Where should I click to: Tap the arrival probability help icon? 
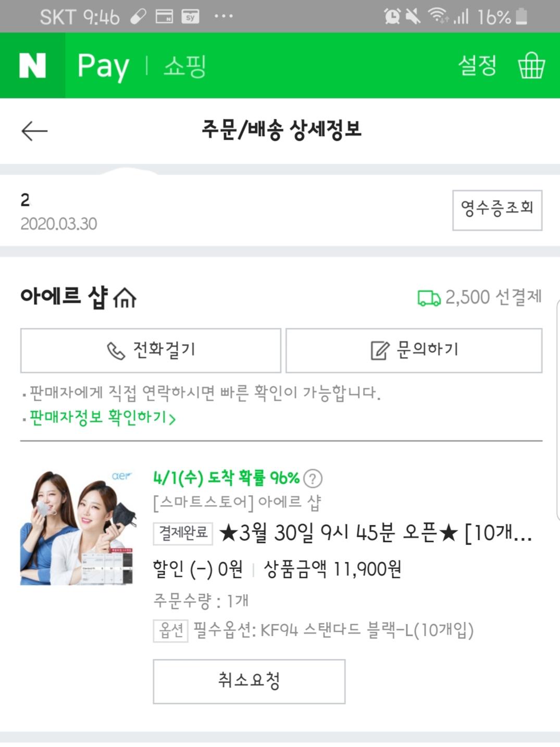click(313, 478)
